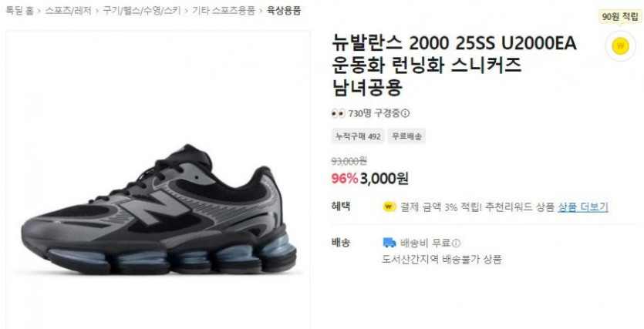Click the crossed-out 93,000원 original price

(x=349, y=161)
